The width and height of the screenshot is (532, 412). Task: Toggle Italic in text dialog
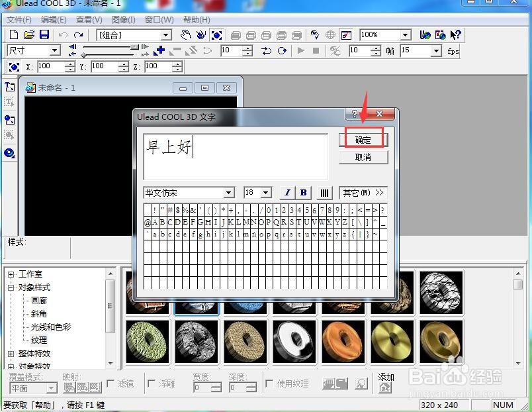pos(287,193)
